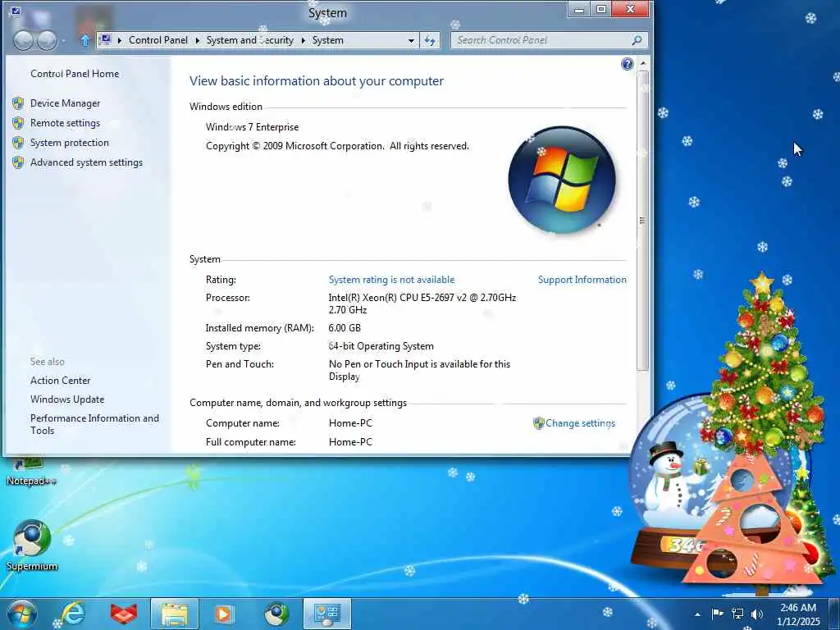Click the vertical scrollbar thumb
Image resolution: width=840 pixels, height=630 pixels.
click(643, 220)
